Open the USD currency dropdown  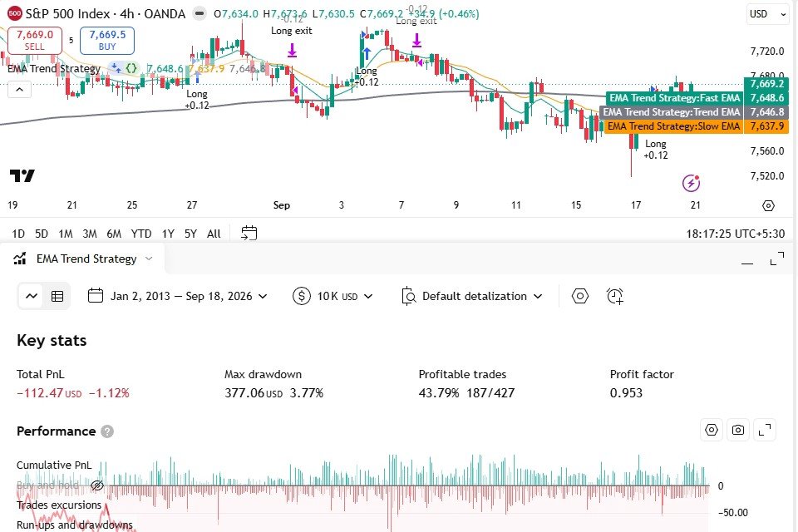[768, 14]
